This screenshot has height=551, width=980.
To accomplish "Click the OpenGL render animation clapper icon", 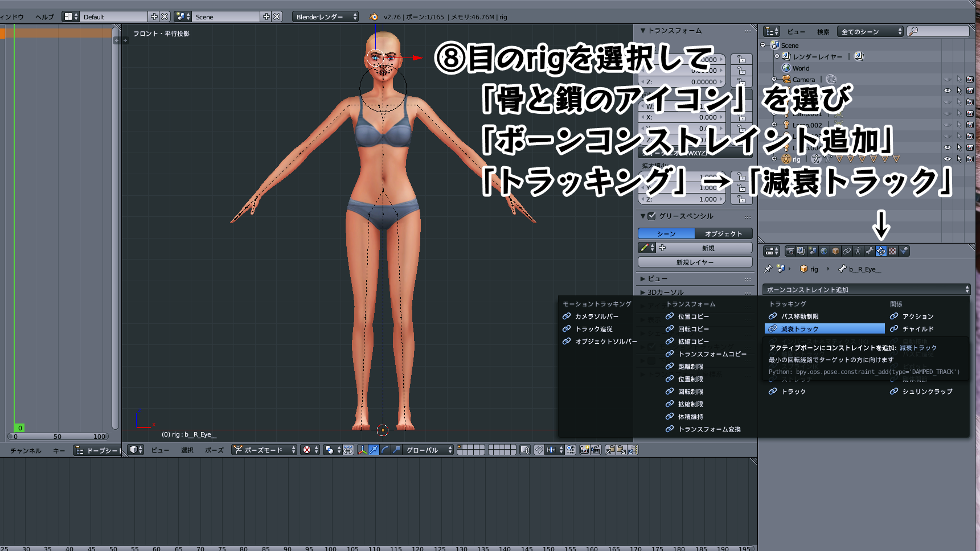I will point(596,450).
